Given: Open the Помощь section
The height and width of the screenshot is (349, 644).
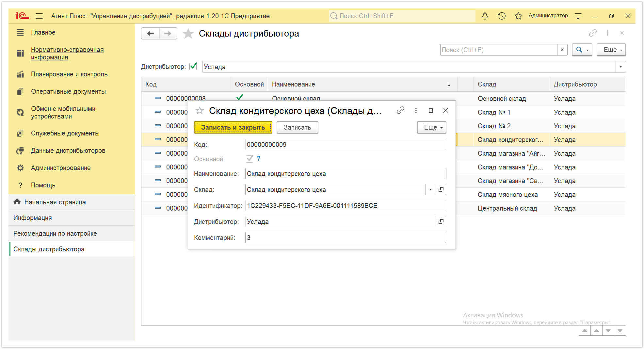Looking at the screenshot, I should tap(43, 185).
